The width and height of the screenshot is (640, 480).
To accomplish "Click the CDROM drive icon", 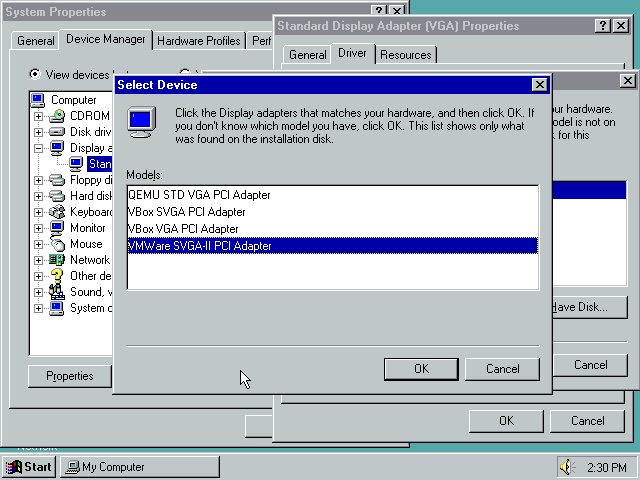I will point(57,116).
